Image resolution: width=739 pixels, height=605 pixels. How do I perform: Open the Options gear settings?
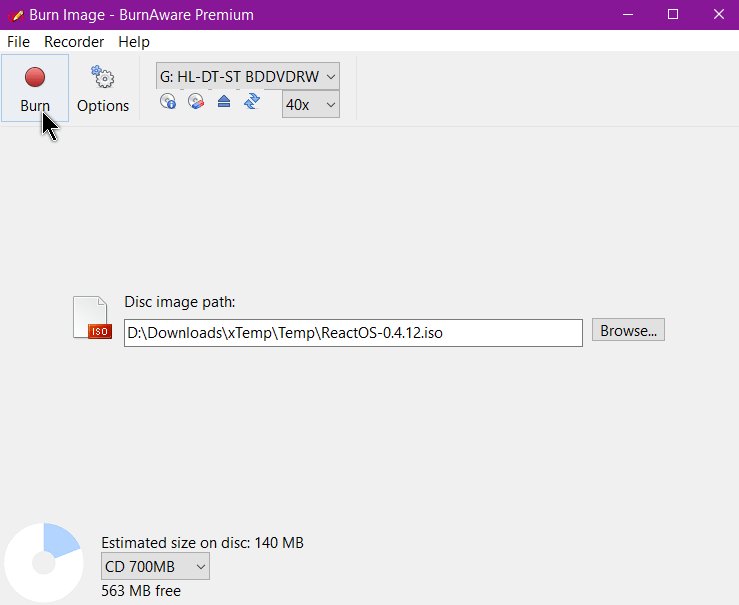click(103, 88)
